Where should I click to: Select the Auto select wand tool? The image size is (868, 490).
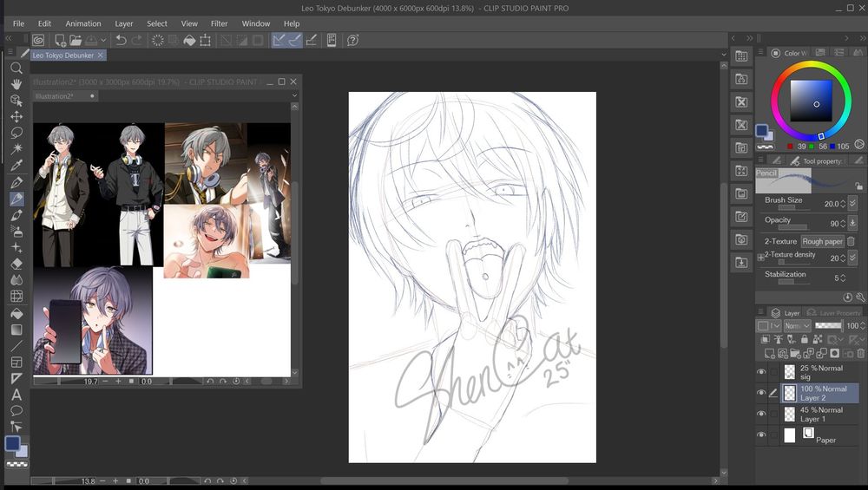[x=16, y=149]
